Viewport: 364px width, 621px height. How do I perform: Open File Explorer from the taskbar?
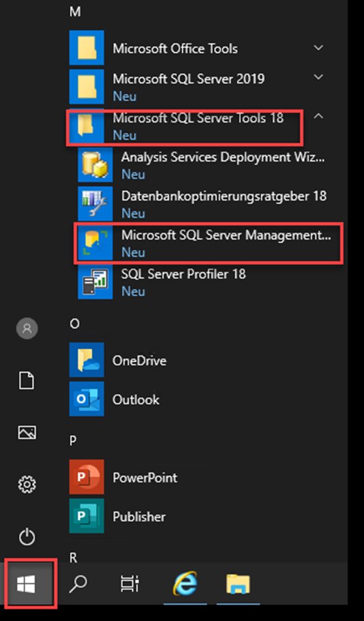[238, 584]
